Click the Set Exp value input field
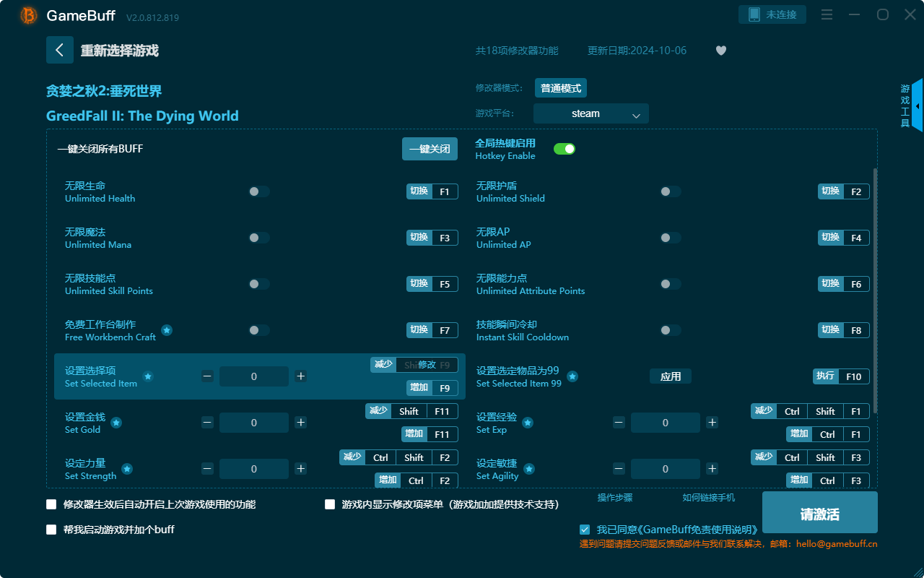 pyautogui.click(x=665, y=422)
